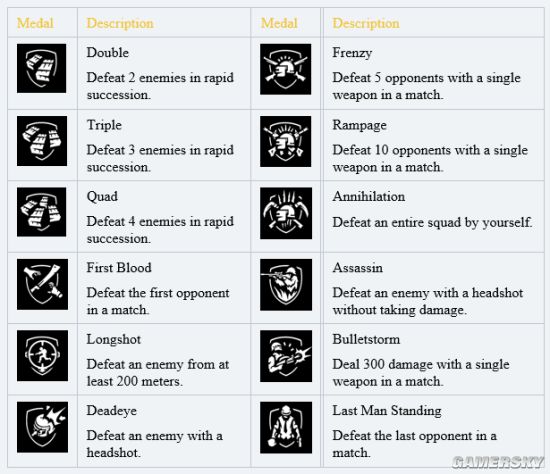The height and width of the screenshot is (474, 550).
Task: Click the Gamersky watermark logo
Action: [498, 462]
